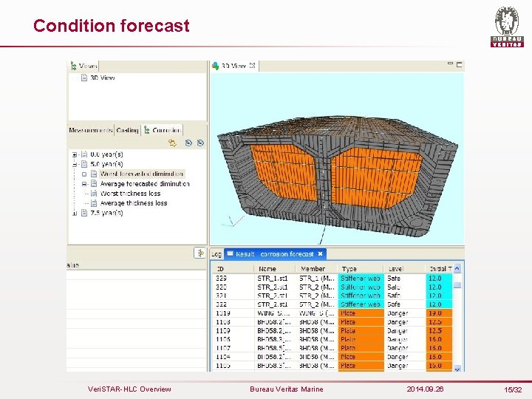
Task: Click the icon beside Average thickness loss
Action: coord(94,203)
